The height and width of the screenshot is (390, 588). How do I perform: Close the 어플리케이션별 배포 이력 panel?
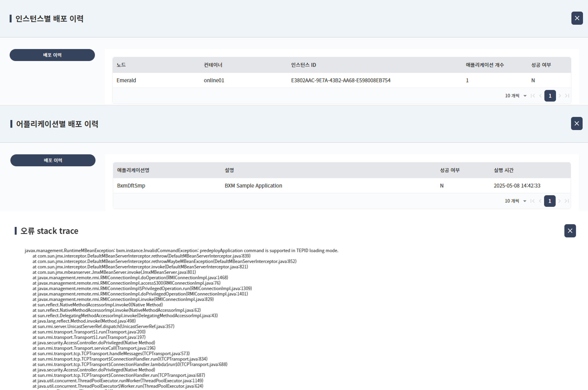[x=577, y=124]
